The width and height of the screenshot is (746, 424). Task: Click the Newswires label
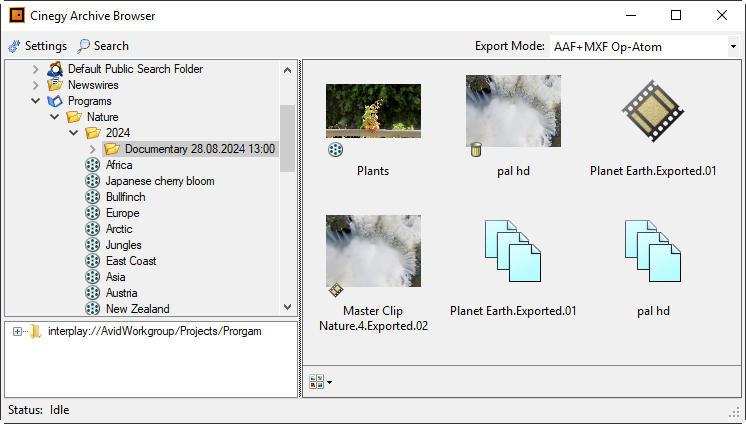pyautogui.click(x=93, y=85)
